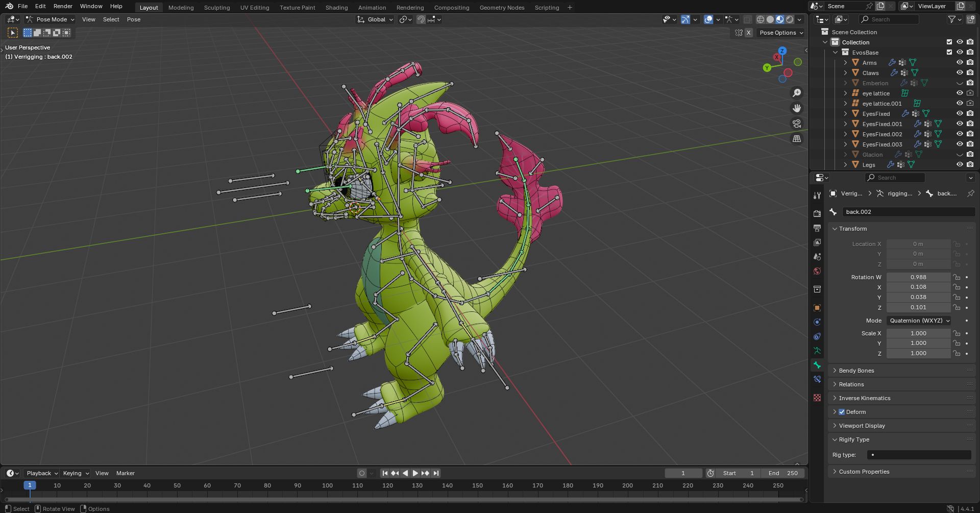Image resolution: width=980 pixels, height=513 pixels.
Task: Switch to wireframe viewport shading
Action: [x=760, y=19]
